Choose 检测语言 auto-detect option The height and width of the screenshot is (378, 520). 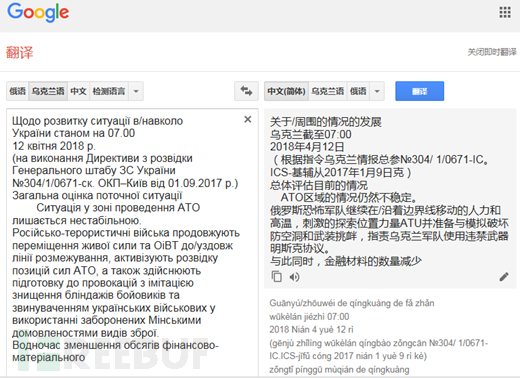coord(109,91)
